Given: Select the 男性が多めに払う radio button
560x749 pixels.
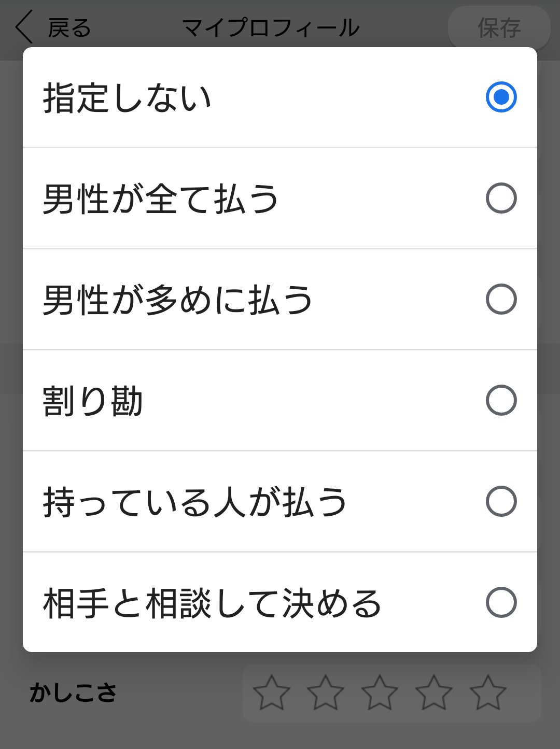Looking at the screenshot, I should (501, 299).
